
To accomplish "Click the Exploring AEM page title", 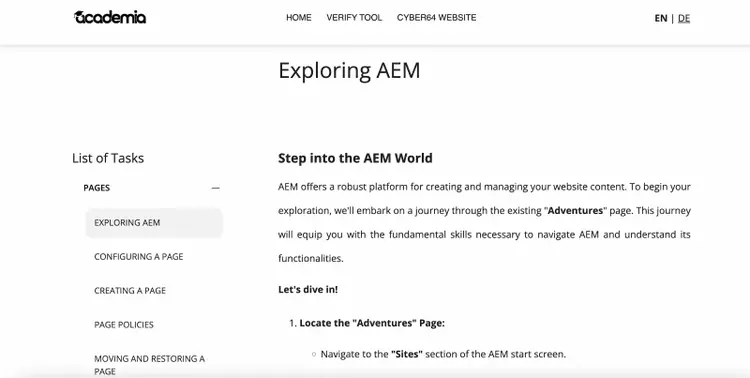I will pos(349,71).
